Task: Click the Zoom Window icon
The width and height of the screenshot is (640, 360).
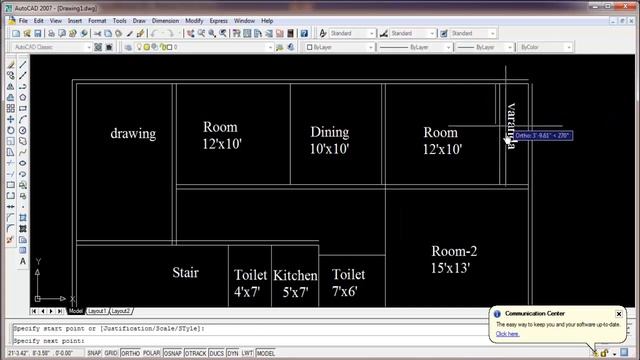Action: (212, 33)
